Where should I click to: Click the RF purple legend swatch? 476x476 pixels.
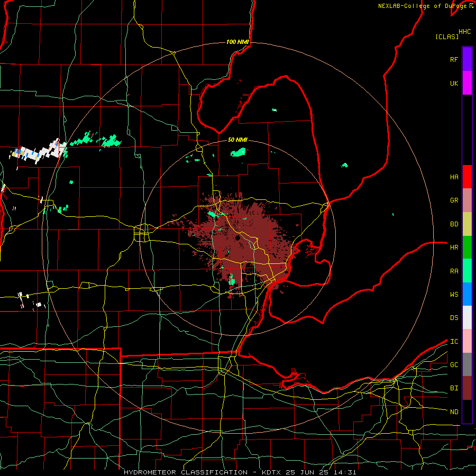point(467,59)
